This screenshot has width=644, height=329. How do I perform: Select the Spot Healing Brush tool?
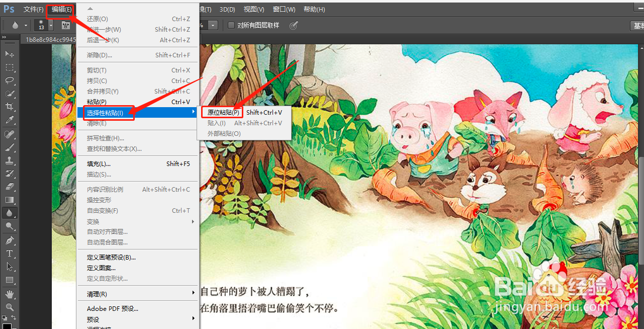coord(10,134)
